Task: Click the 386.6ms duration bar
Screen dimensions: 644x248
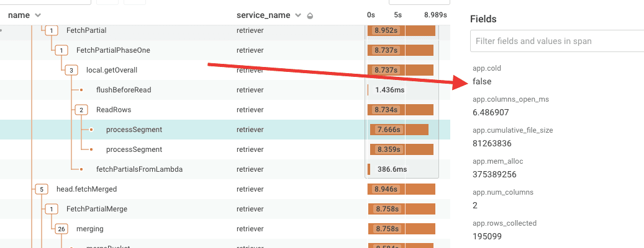Action: pyautogui.click(x=369, y=169)
